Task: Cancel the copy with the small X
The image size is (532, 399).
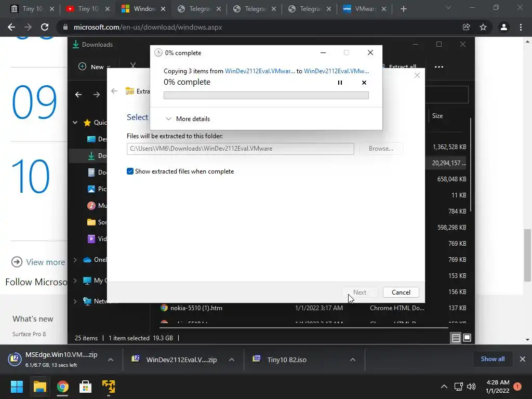Action: [x=364, y=83]
